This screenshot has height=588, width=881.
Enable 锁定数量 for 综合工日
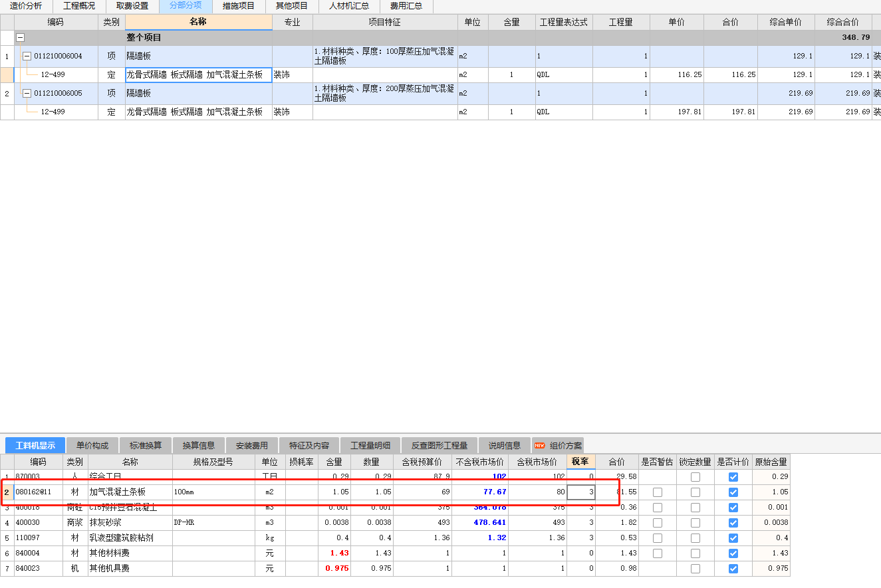[695, 477]
